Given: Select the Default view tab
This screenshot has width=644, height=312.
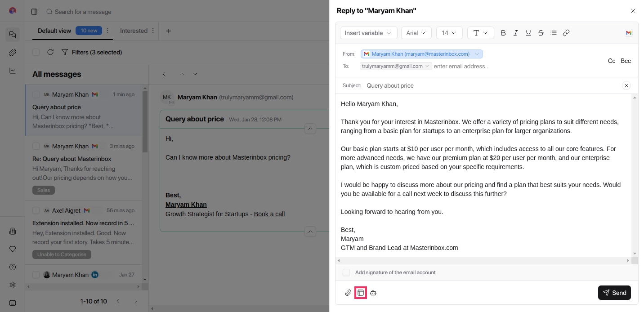Looking at the screenshot, I should [x=54, y=31].
